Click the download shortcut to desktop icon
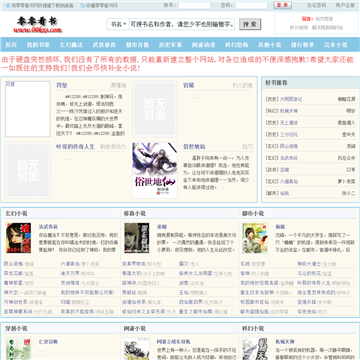This screenshot has height=360, width=360. [x=8, y=6]
